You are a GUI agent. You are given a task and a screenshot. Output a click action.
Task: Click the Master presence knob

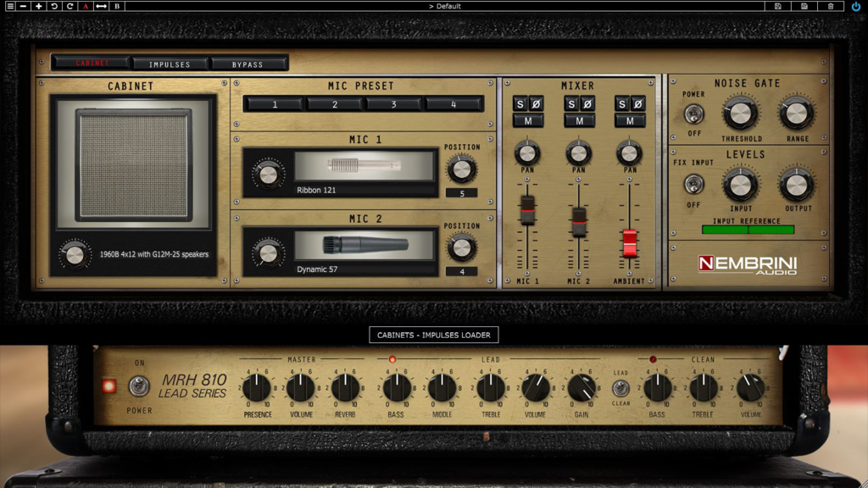[258, 388]
